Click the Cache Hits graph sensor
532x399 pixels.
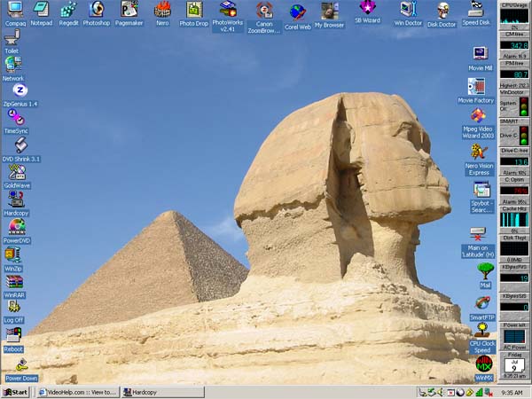click(x=514, y=220)
